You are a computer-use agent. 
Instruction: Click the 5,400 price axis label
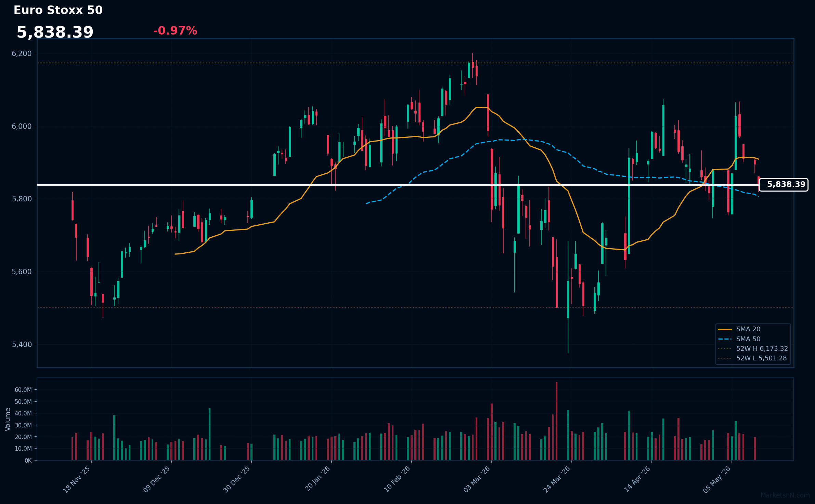point(22,345)
